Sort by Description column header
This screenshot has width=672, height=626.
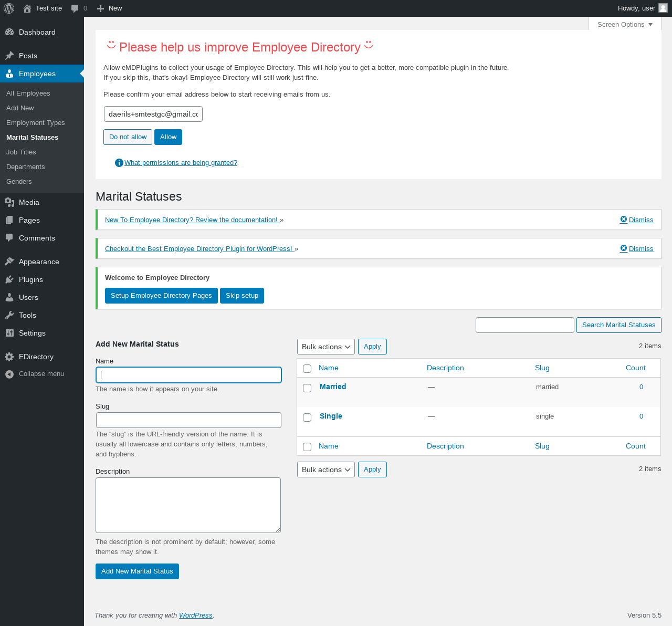(445, 368)
